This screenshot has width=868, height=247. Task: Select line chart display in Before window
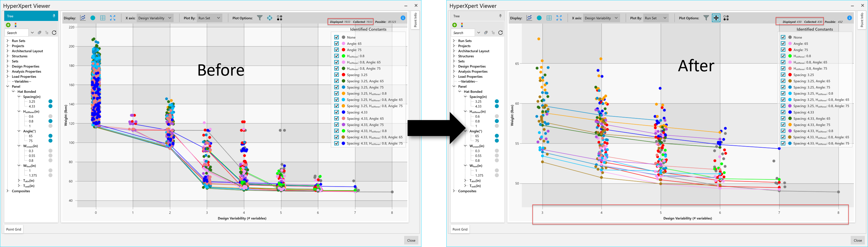[83, 18]
